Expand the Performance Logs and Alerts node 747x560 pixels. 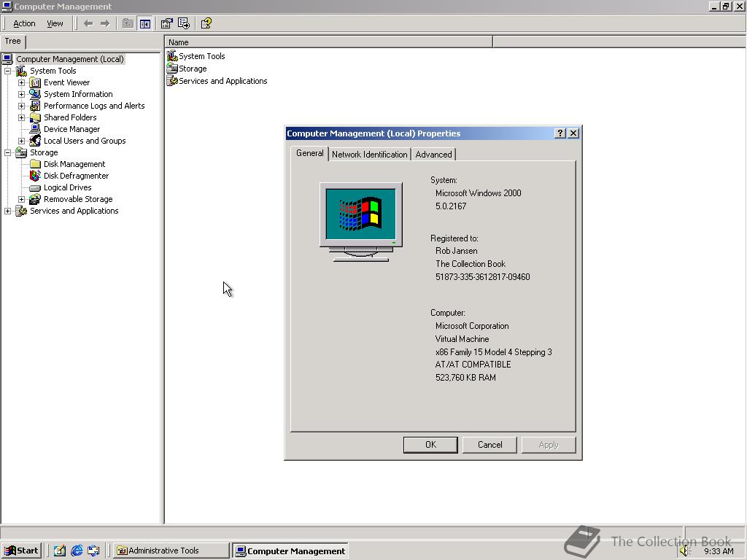pyautogui.click(x=21, y=106)
